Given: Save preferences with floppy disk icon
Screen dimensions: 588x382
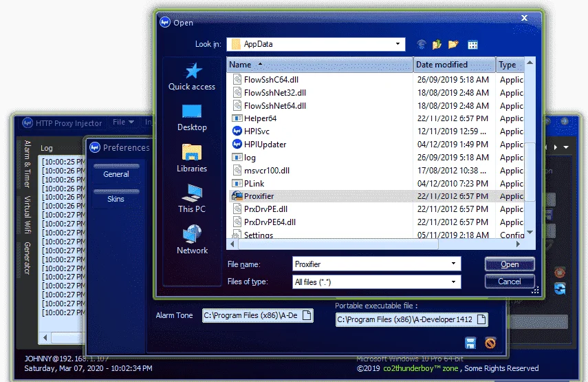Looking at the screenshot, I should click(470, 343).
